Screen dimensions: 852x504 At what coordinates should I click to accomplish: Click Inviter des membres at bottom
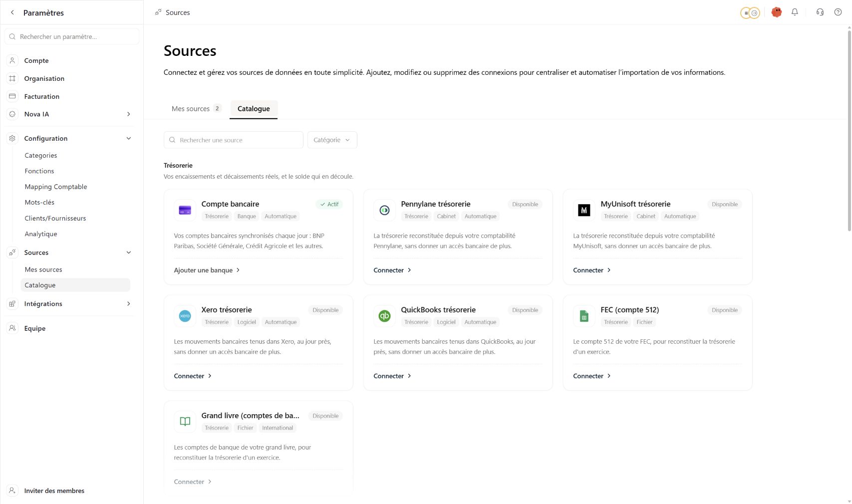54,491
